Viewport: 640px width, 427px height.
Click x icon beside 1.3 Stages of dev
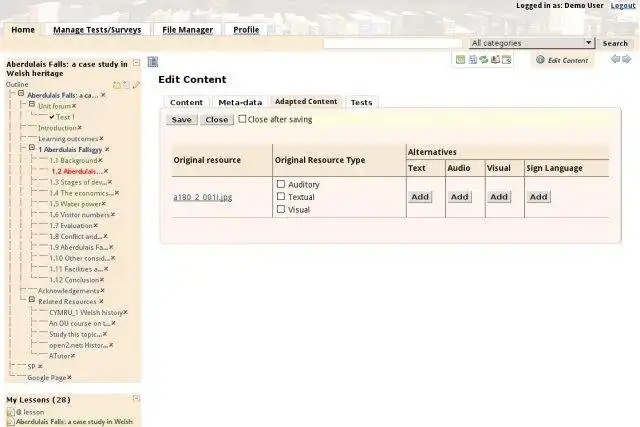point(110,182)
